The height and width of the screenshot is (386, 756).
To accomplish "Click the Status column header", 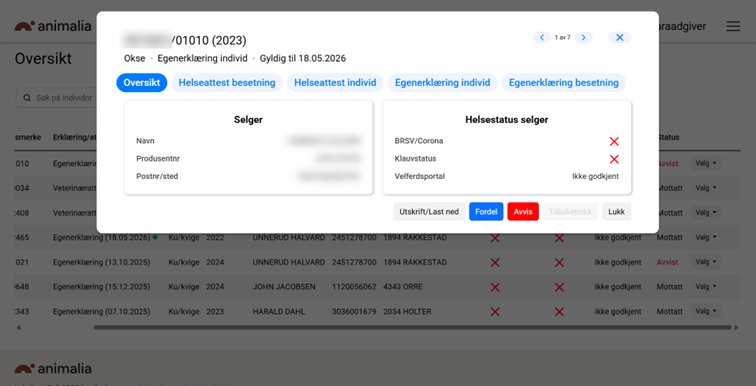I will click(x=668, y=137).
